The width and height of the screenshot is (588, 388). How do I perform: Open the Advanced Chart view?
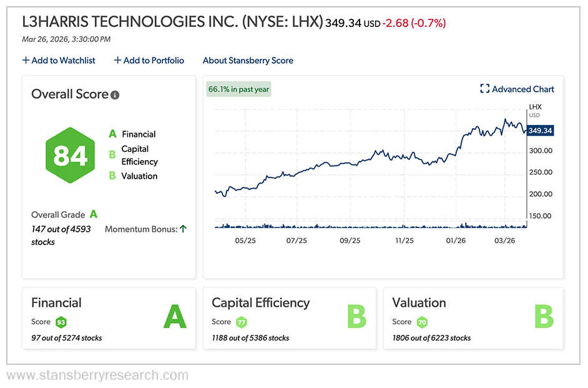click(x=522, y=89)
